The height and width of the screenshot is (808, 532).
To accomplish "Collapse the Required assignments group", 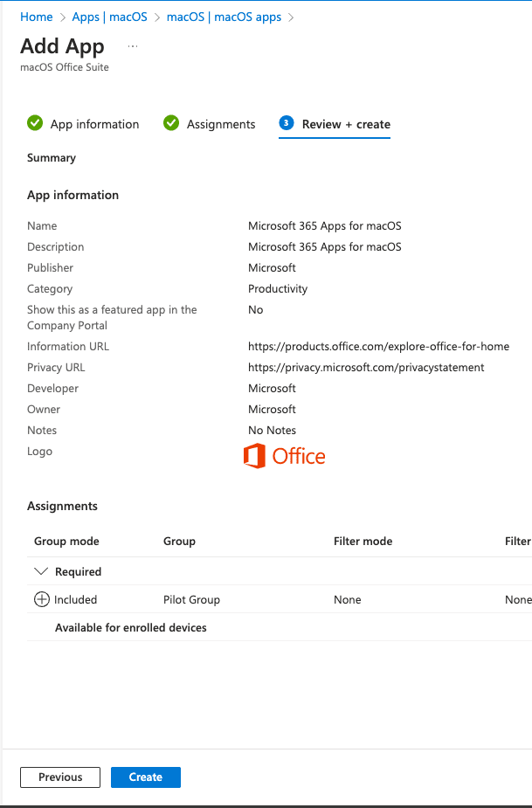I will click(x=41, y=571).
